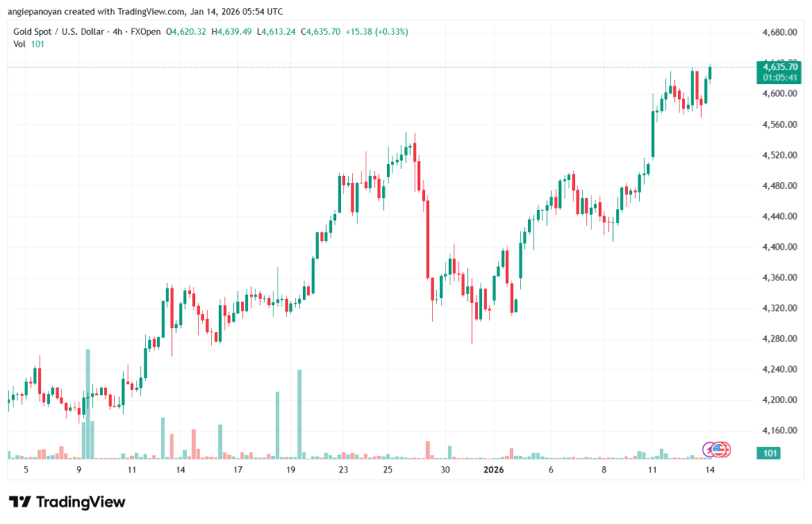The height and width of the screenshot is (524, 812).
Task: Click the angiepanoyan username
Action: (x=40, y=10)
